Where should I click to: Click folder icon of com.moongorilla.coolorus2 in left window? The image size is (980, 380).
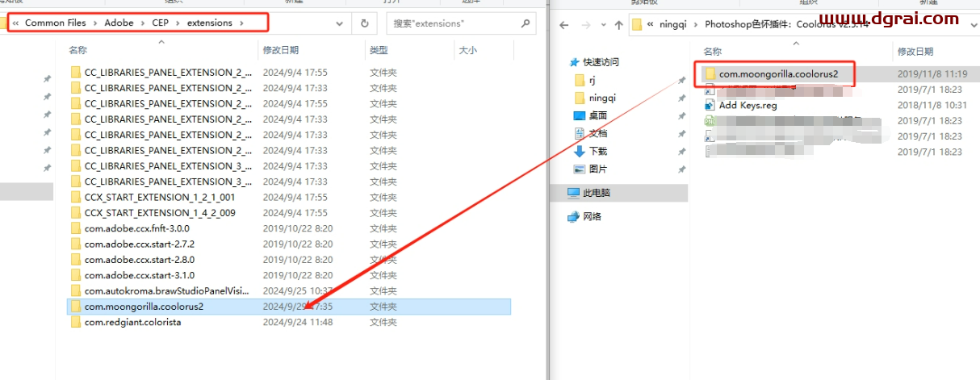click(76, 307)
